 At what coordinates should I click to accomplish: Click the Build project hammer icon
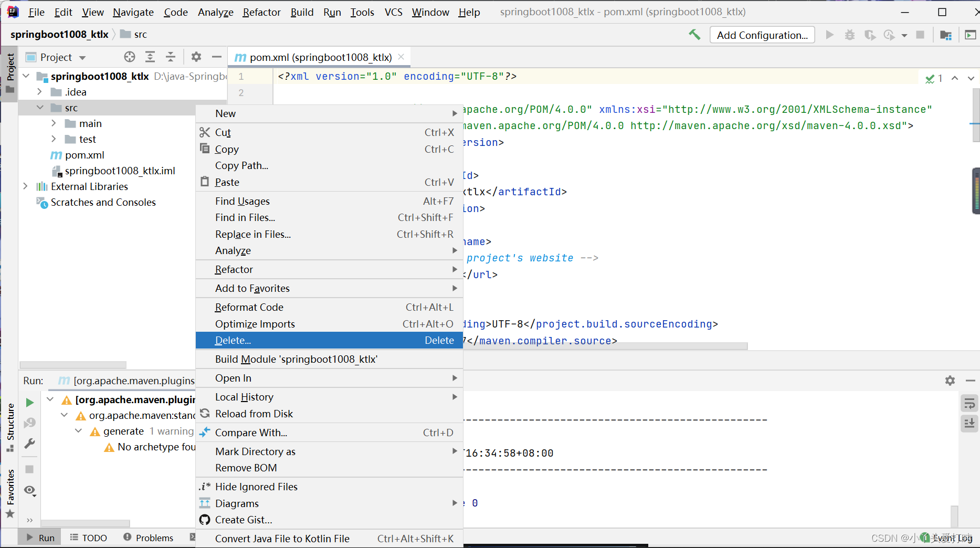point(694,35)
